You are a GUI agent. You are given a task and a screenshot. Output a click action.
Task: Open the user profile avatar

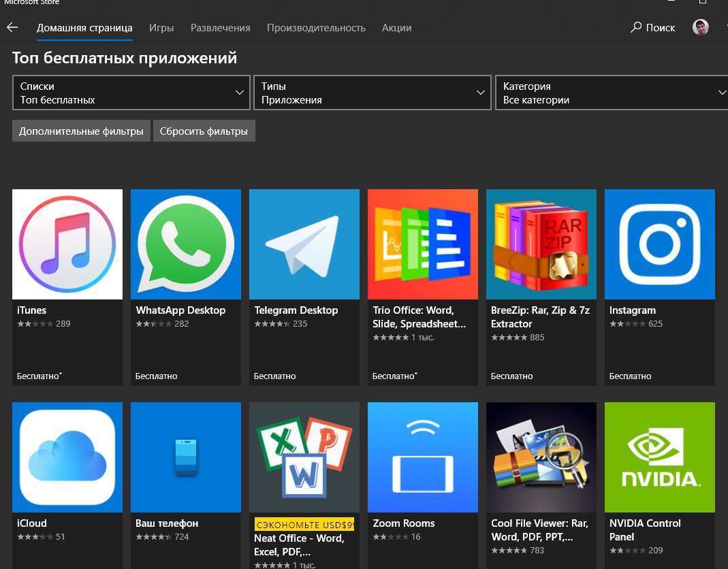click(x=700, y=27)
